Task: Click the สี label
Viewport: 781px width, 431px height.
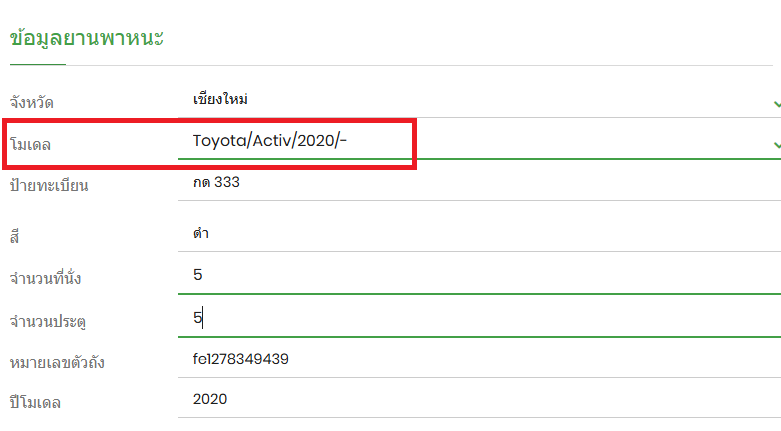Action: pyautogui.click(x=16, y=236)
